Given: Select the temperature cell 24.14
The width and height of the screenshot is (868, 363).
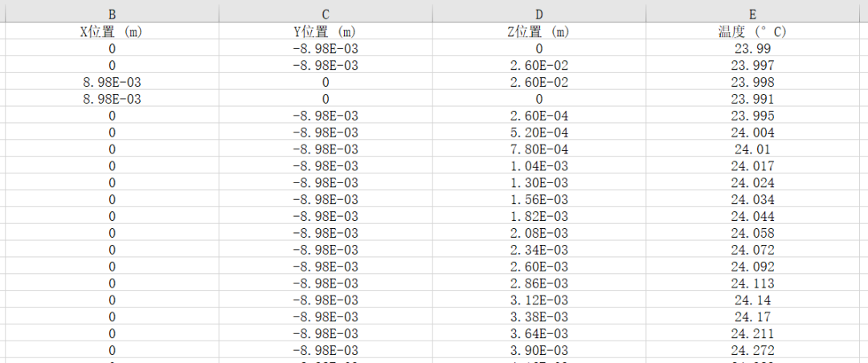Looking at the screenshot, I should pos(753,300).
